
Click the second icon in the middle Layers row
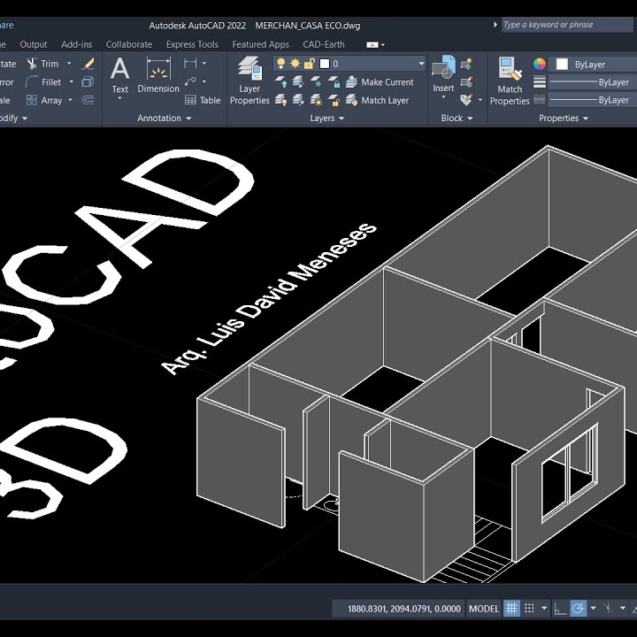(x=298, y=82)
